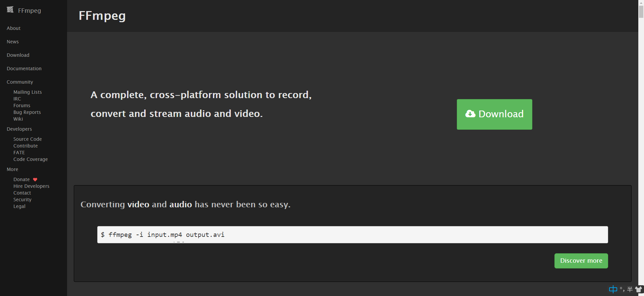Open the Source Code link

(x=28, y=139)
